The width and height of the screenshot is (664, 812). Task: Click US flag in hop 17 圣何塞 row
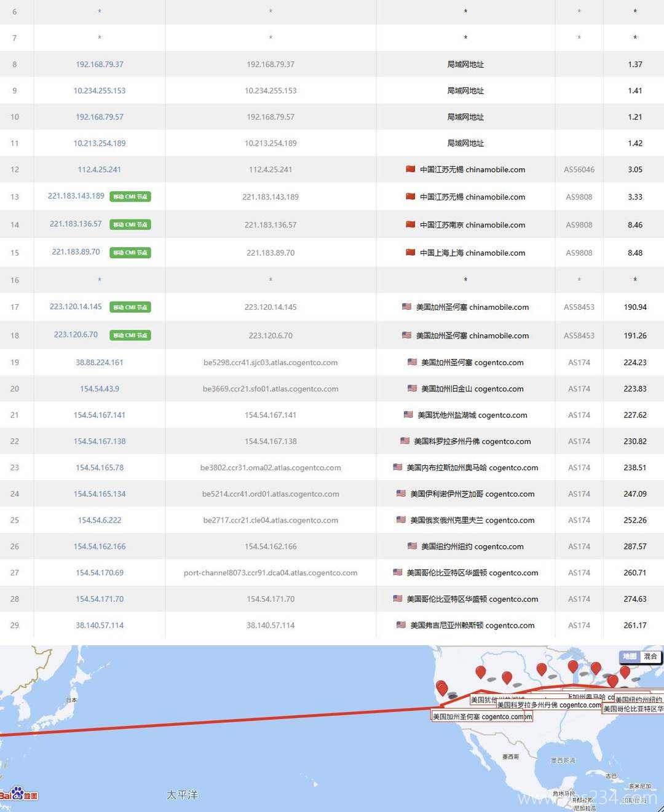point(406,306)
